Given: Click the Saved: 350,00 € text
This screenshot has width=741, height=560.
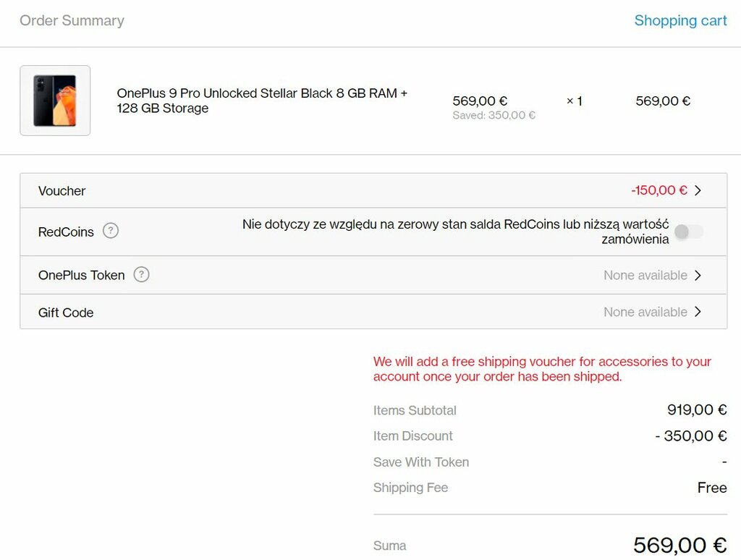Looking at the screenshot, I should pyautogui.click(x=494, y=115).
